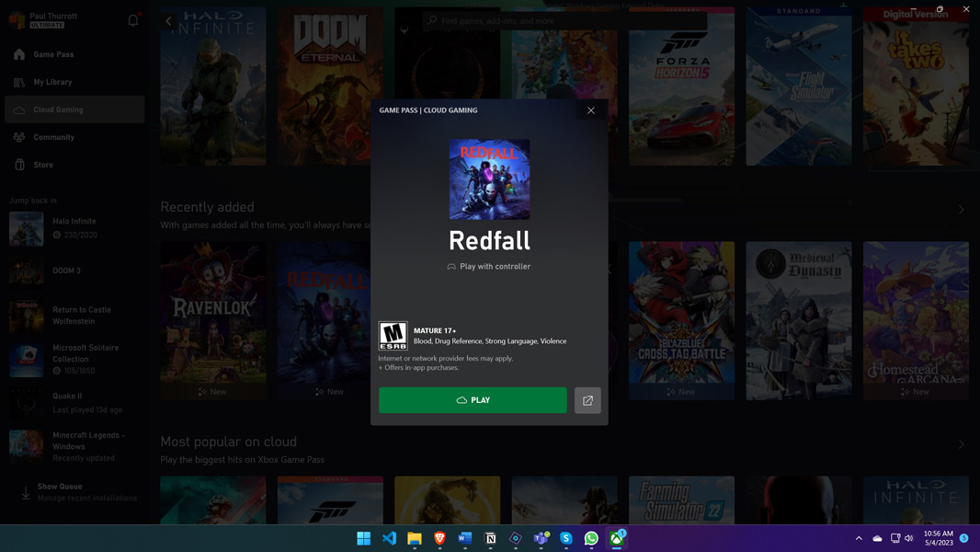The height and width of the screenshot is (552, 980).
Task: Click the back chevron at top left
Action: pos(168,19)
